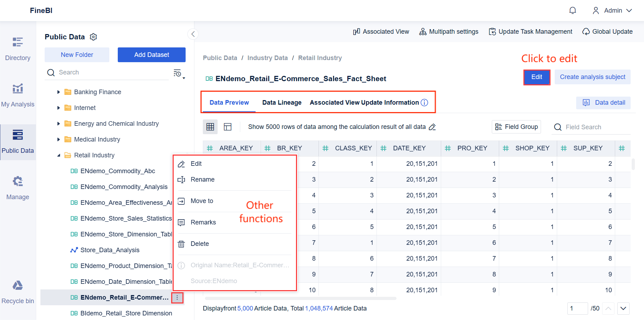Switch preview to grid layout view
Image resolution: width=644 pixels, height=320 pixels.
click(x=210, y=127)
